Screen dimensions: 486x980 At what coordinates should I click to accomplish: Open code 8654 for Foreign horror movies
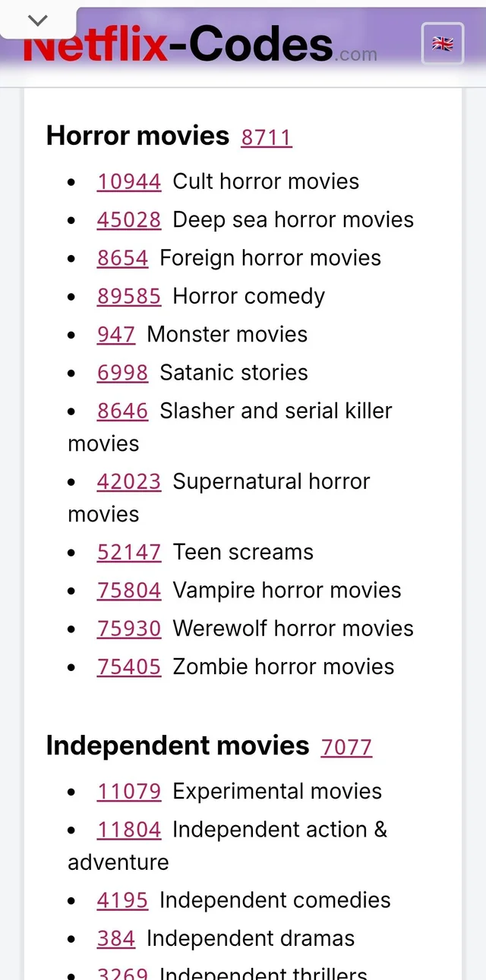[122, 258]
